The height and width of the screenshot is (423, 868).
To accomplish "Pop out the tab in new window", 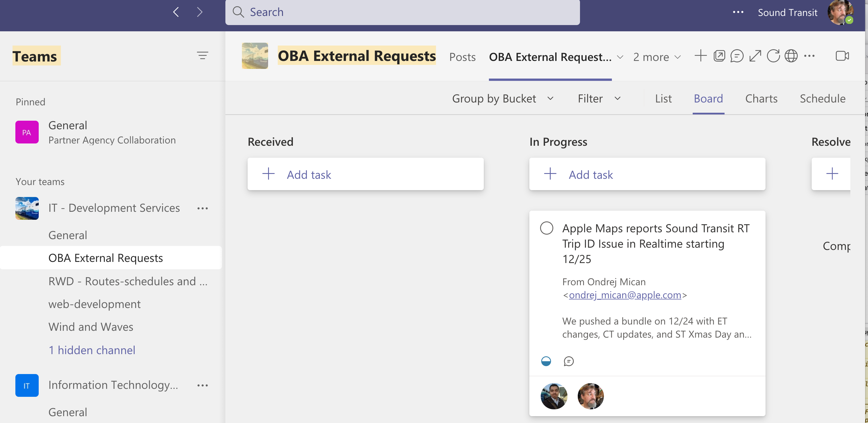I will pyautogui.click(x=719, y=56).
